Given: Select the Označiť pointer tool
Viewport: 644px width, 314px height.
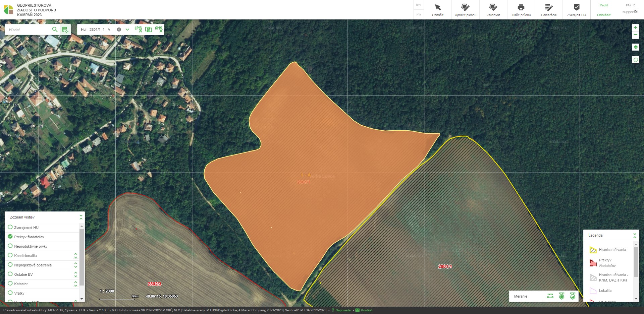Looking at the screenshot, I should coord(438,10).
